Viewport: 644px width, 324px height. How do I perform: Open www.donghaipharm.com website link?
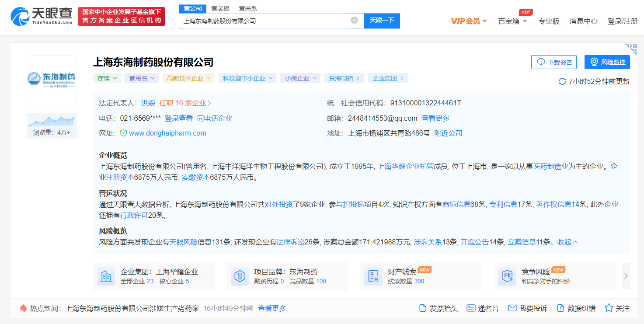pyautogui.click(x=167, y=133)
